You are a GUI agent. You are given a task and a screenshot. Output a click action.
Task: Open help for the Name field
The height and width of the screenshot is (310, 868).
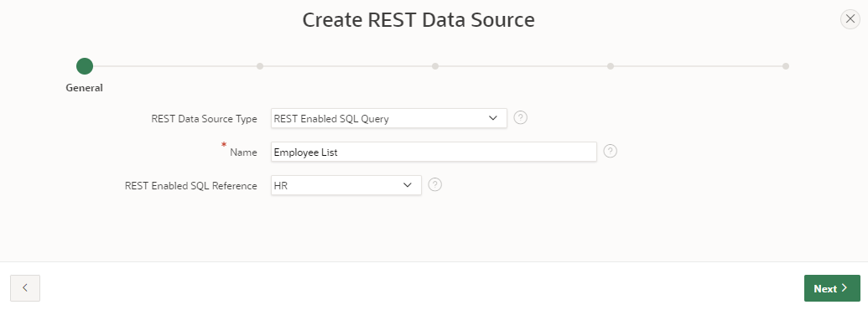pos(610,152)
